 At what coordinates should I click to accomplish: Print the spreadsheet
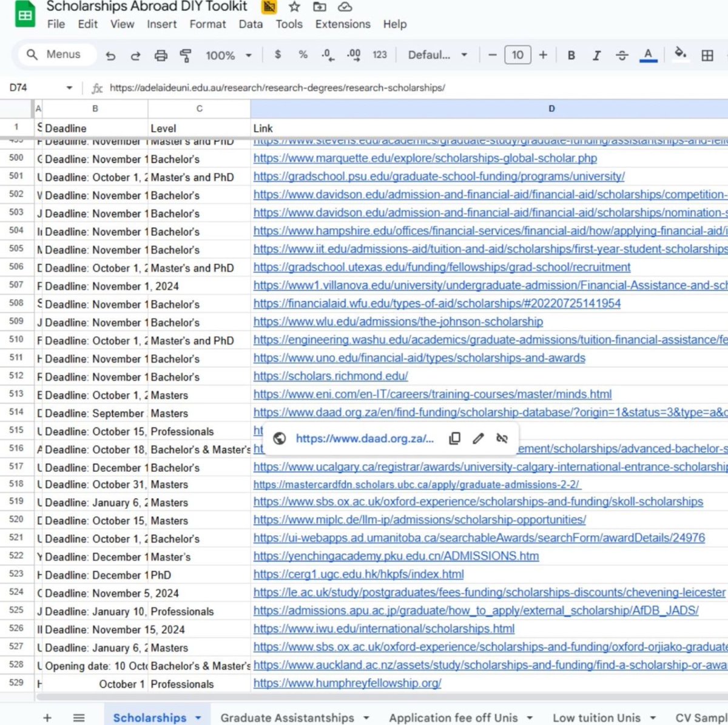click(161, 55)
